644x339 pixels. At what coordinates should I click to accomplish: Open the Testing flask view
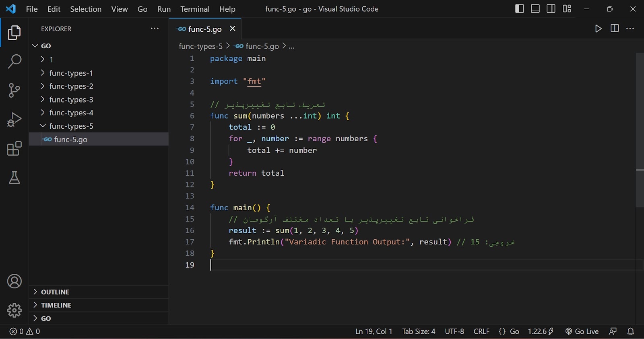pos(14,177)
